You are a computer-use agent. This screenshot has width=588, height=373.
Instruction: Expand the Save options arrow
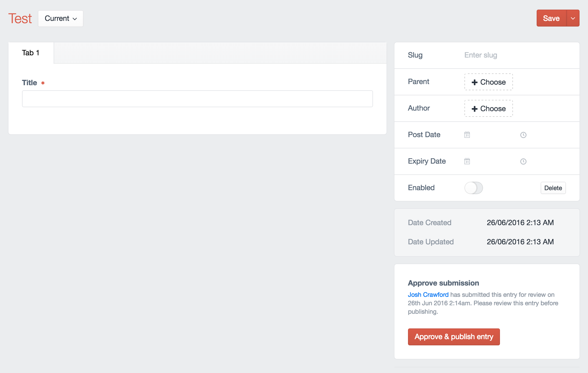pyautogui.click(x=573, y=18)
